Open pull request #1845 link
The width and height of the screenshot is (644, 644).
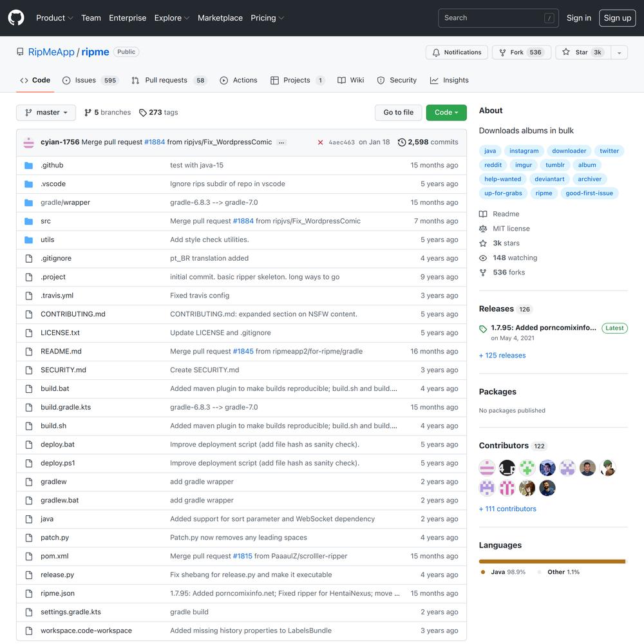243,352
